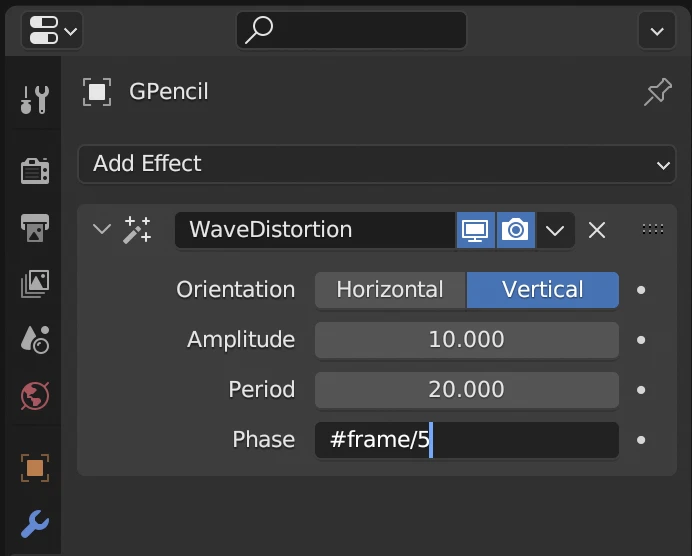Collapse the WaveDistortion effect panel
Viewport: 692px width, 556px height.
(x=101, y=229)
